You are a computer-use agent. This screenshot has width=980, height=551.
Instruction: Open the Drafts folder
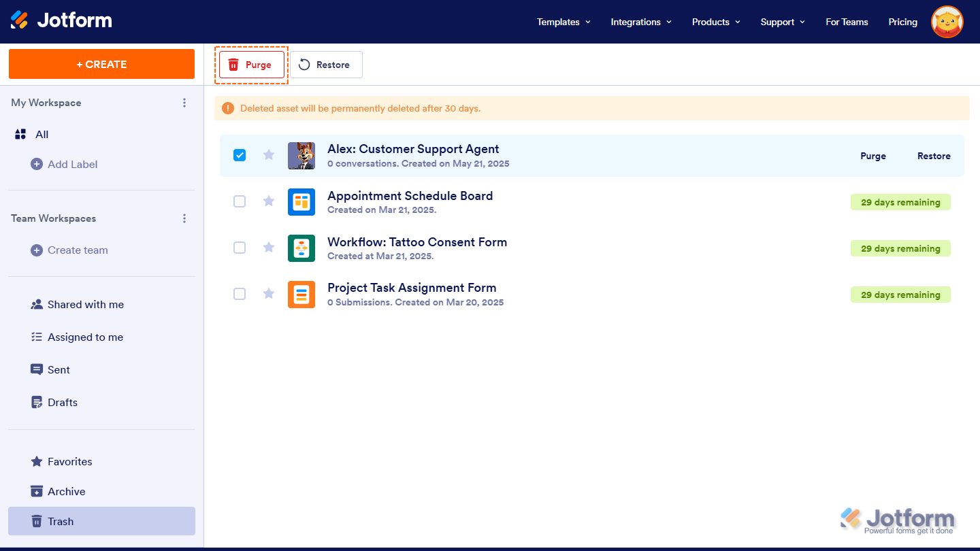(62, 402)
